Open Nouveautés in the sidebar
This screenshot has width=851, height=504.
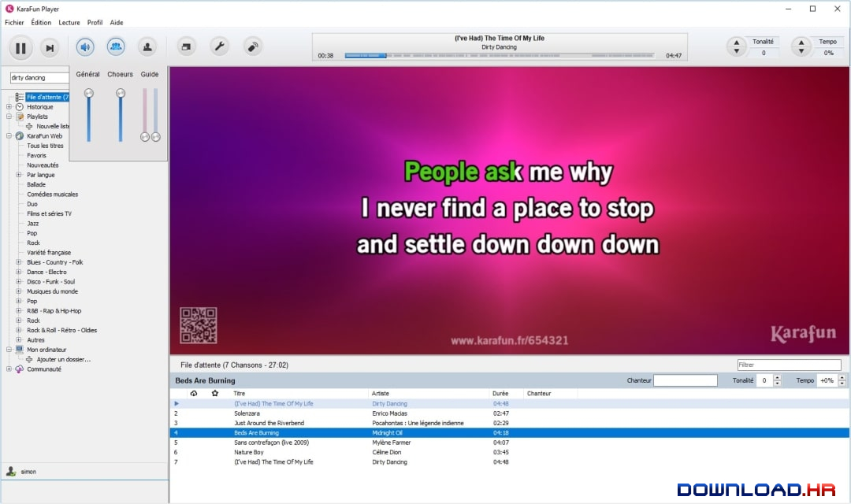43,165
